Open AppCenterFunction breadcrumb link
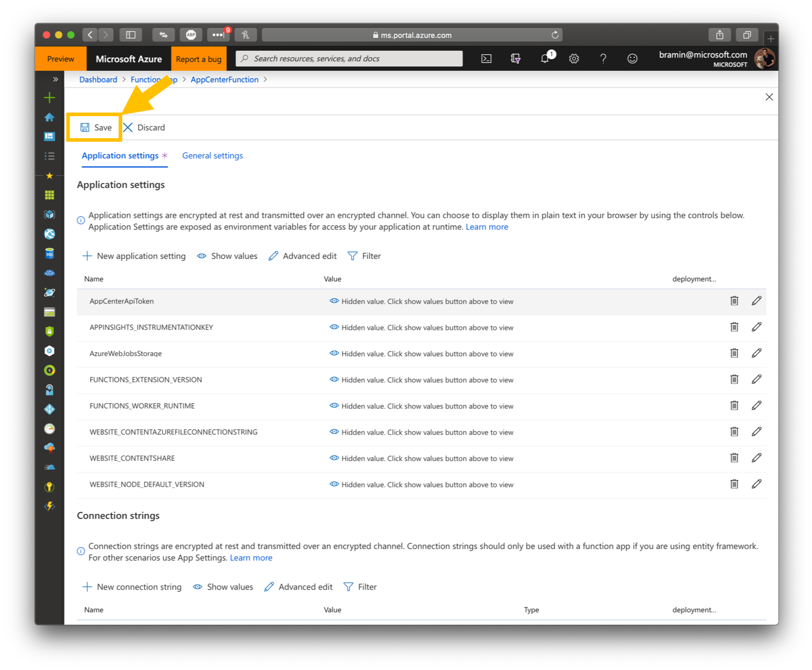The height and width of the screenshot is (670, 812). pos(224,80)
